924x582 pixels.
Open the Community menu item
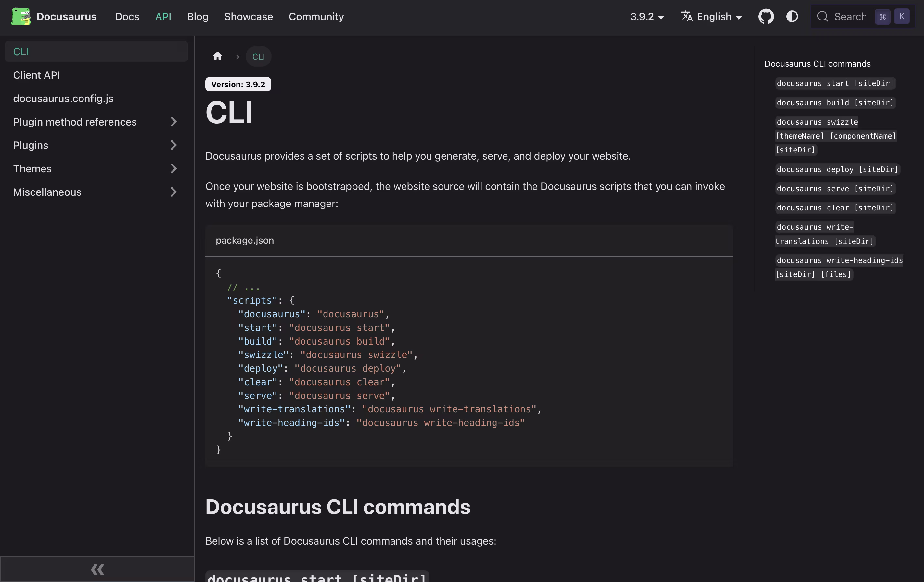pos(316,17)
